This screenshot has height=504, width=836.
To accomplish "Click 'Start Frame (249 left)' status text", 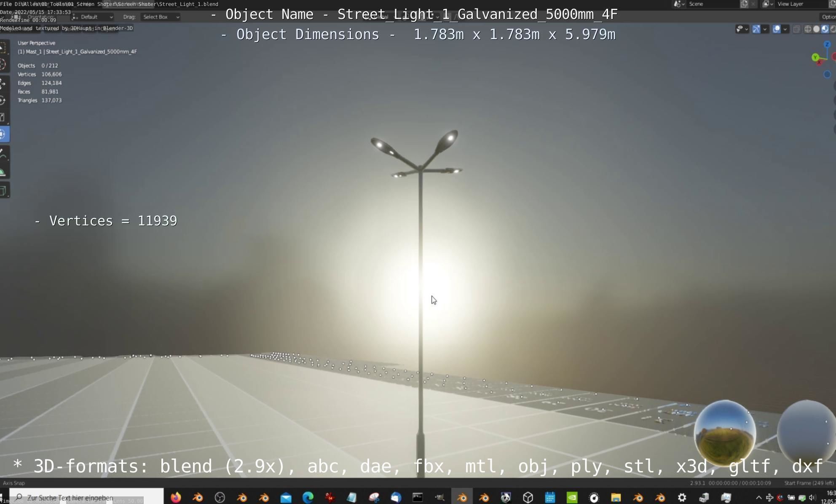I will click(x=809, y=483).
